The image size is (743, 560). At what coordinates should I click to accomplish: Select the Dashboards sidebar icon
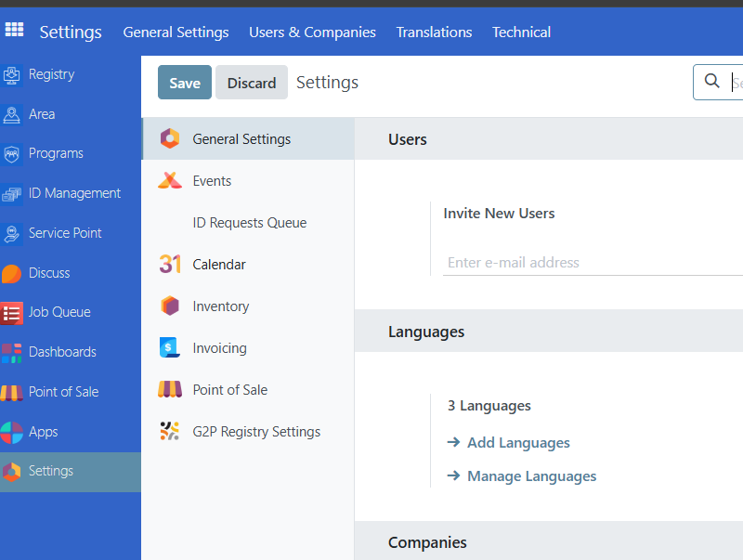13,352
